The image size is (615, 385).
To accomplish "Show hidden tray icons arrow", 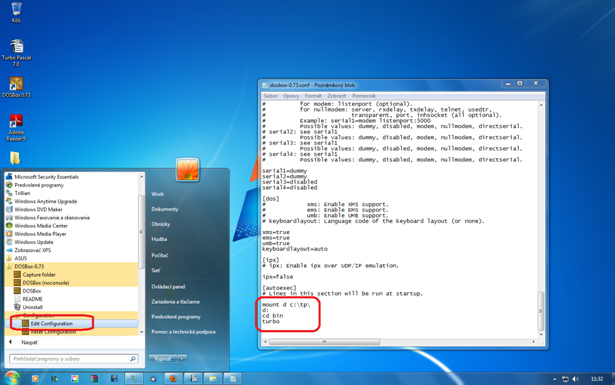I will coord(555,379).
